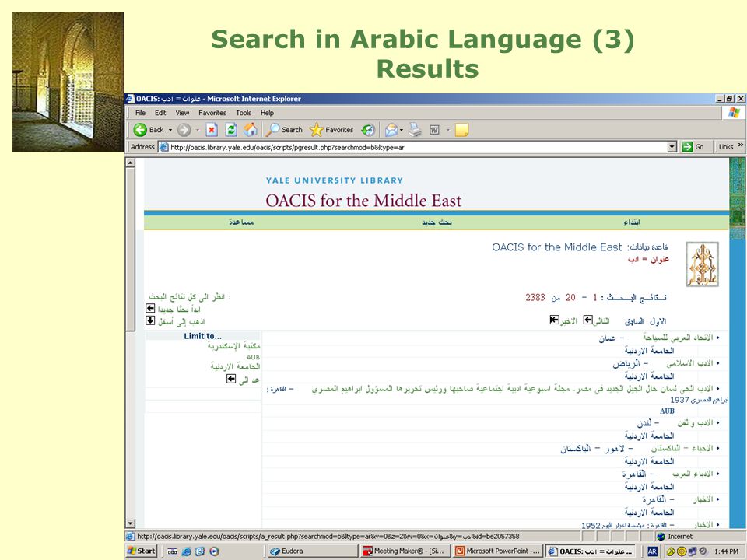Click the Forward arrow button

[184, 130]
